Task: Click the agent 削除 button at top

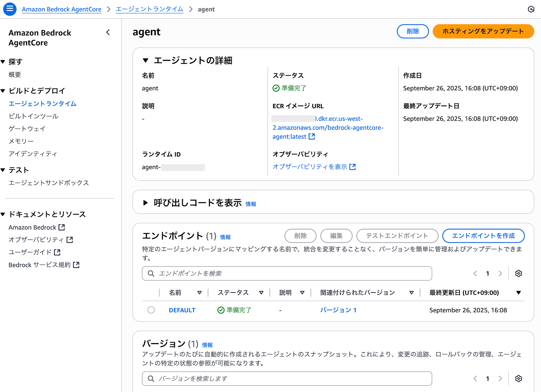Action: [x=413, y=31]
